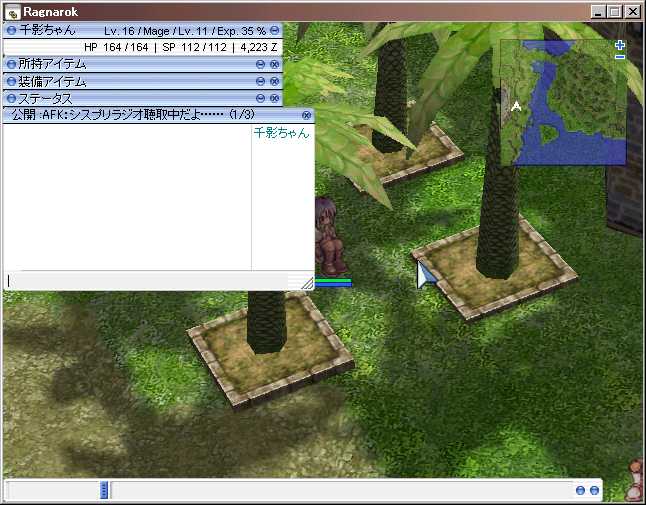Click the Ragnarok window title icon

tap(12, 12)
